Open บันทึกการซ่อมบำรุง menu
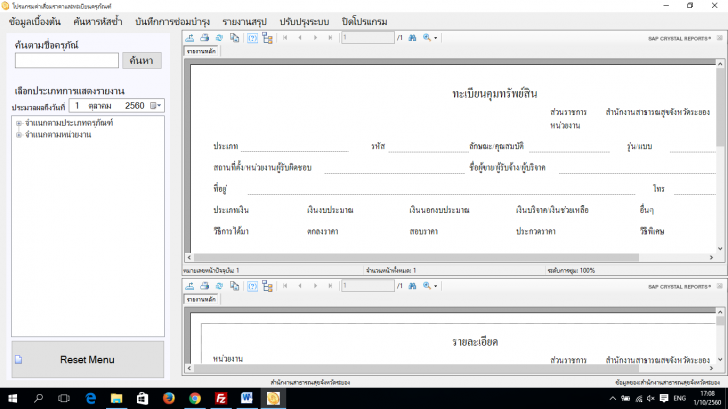Viewport: 728px width, 409px height. pyautogui.click(x=173, y=22)
